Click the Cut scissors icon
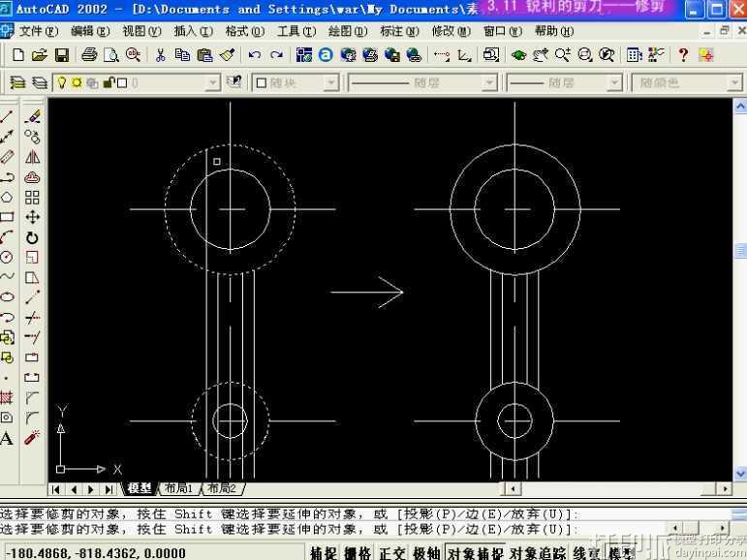Image resolution: width=747 pixels, height=560 pixels. 161,55
